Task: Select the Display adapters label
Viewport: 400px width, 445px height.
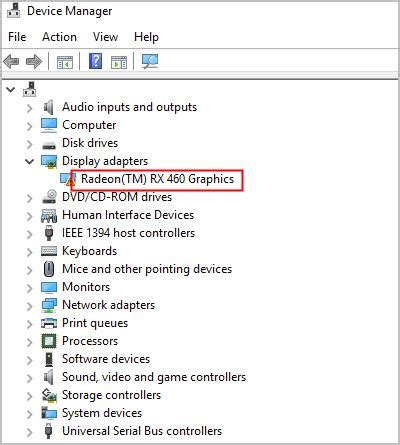Action: 105,161
